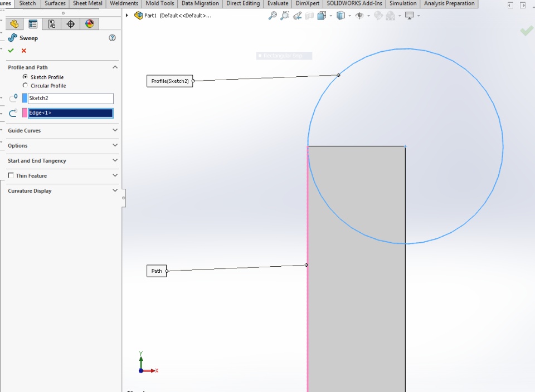This screenshot has width=535, height=392.
Task: Click Zoom to Area icon
Action: (x=285, y=16)
